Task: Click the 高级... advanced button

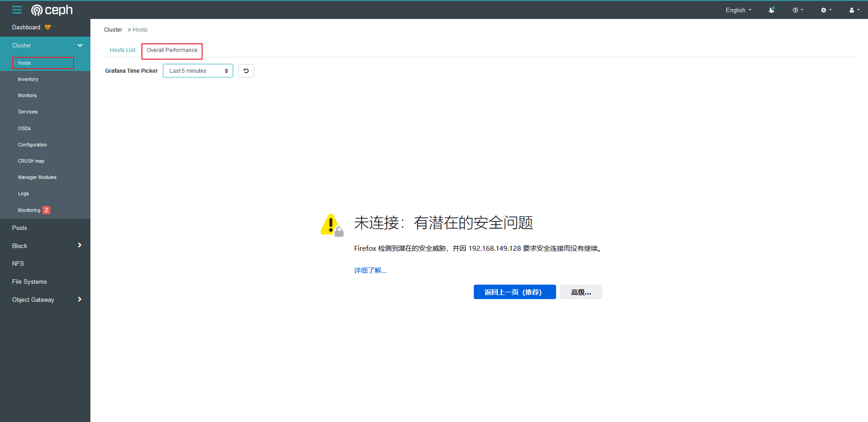Action: tap(581, 292)
